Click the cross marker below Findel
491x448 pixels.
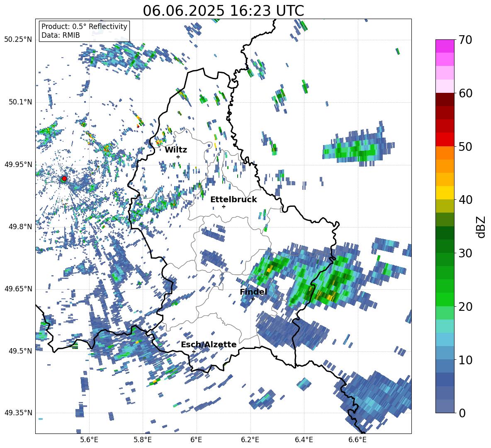pos(253,299)
